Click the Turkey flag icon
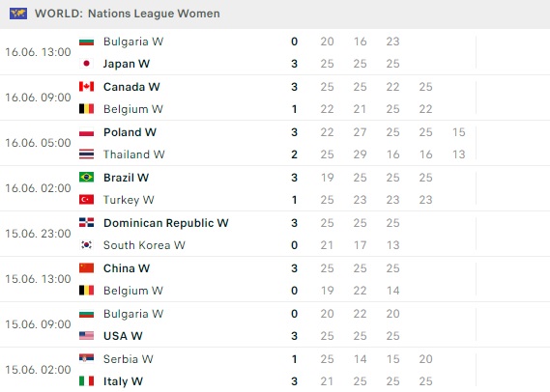550x392 pixels. 86,200
